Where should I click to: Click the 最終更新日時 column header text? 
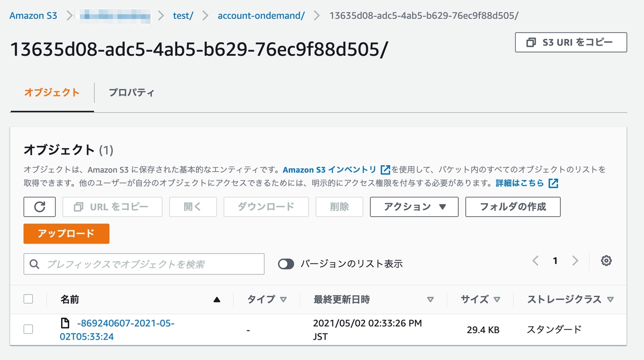point(342,299)
